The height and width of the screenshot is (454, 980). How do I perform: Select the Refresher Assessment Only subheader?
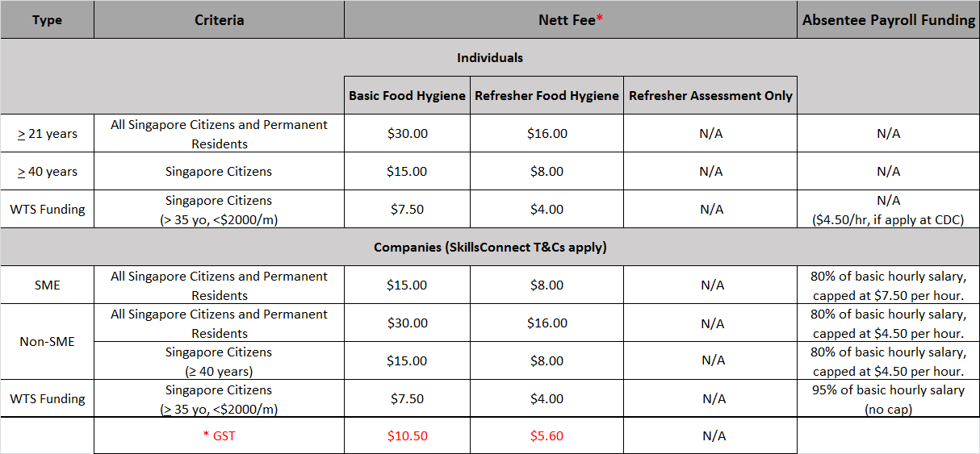[x=710, y=95]
